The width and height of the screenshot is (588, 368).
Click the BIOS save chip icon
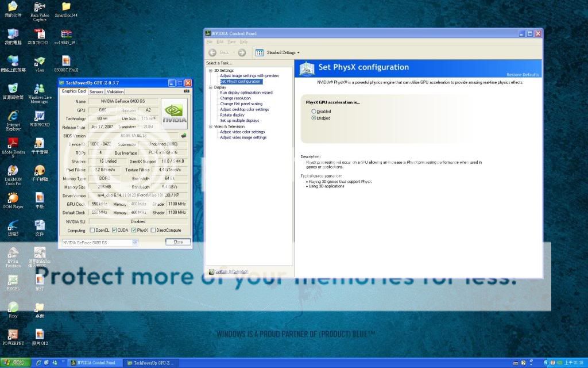pyautogui.click(x=184, y=136)
